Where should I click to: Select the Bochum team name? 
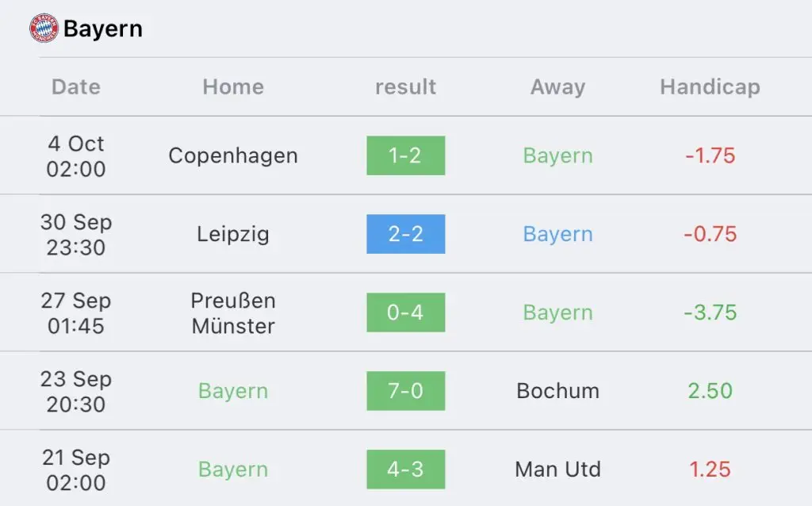click(x=557, y=391)
